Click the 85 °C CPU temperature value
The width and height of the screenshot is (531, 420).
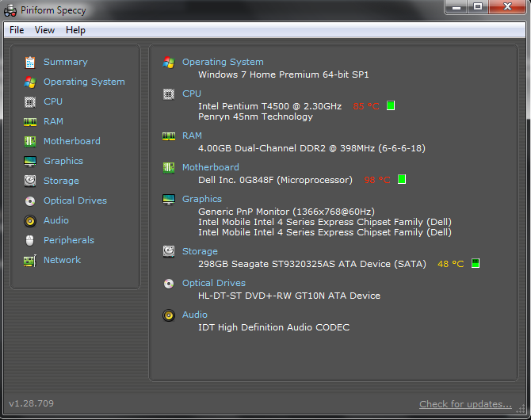(x=366, y=106)
